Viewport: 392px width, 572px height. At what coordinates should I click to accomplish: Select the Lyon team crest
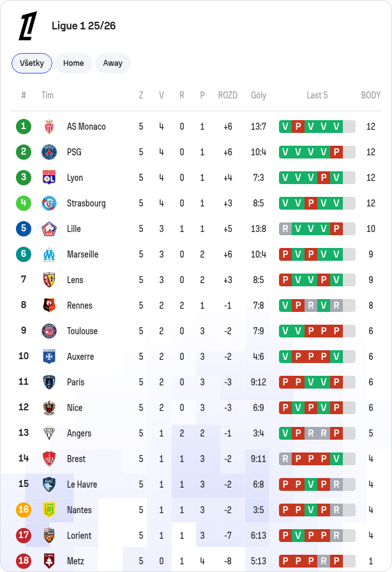[49, 178]
